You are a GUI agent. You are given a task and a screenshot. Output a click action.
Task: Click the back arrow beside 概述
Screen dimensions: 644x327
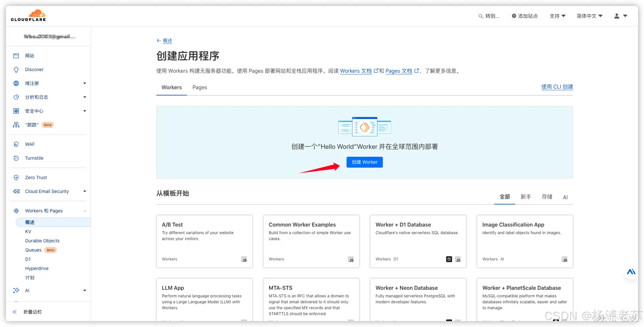point(159,41)
